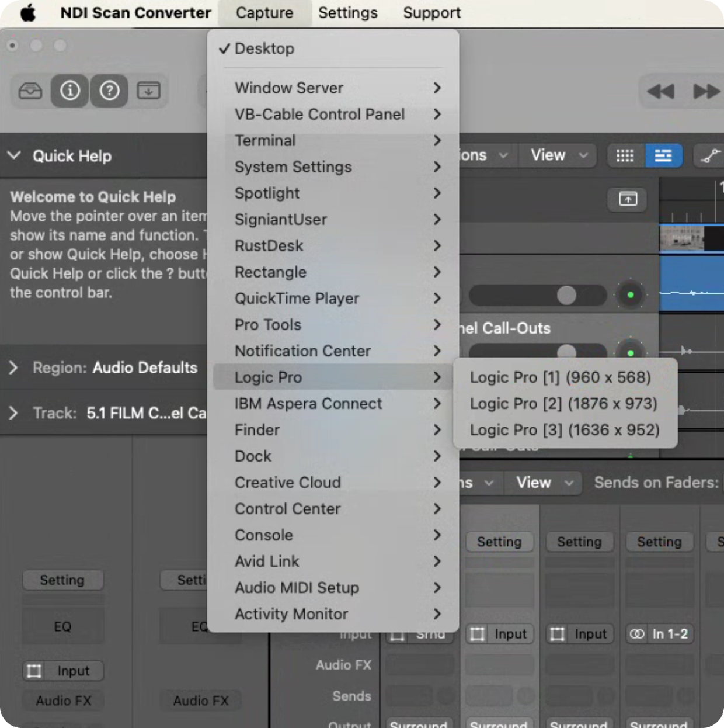The height and width of the screenshot is (728, 724).
Task: Open the Finder submenu
Action: point(333,429)
